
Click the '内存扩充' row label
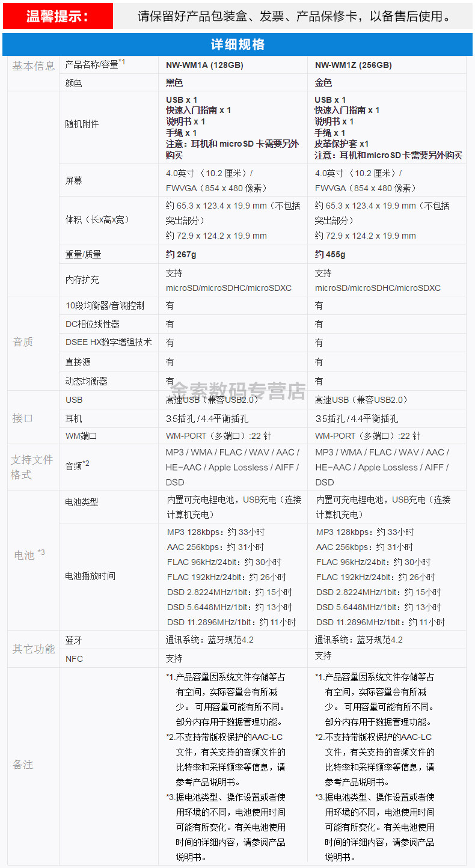pyautogui.click(x=82, y=280)
